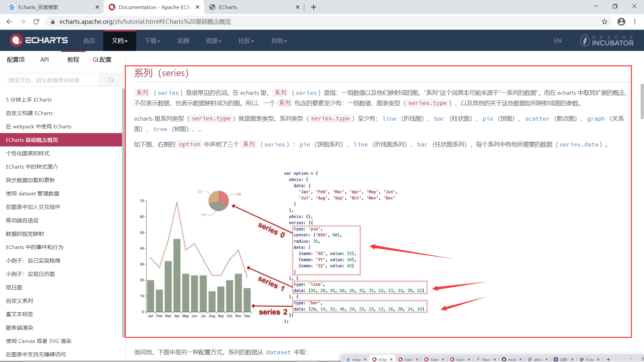This screenshot has height=362, width=644.
Task: Click the page vertical scrollbar
Action: click(642, 101)
